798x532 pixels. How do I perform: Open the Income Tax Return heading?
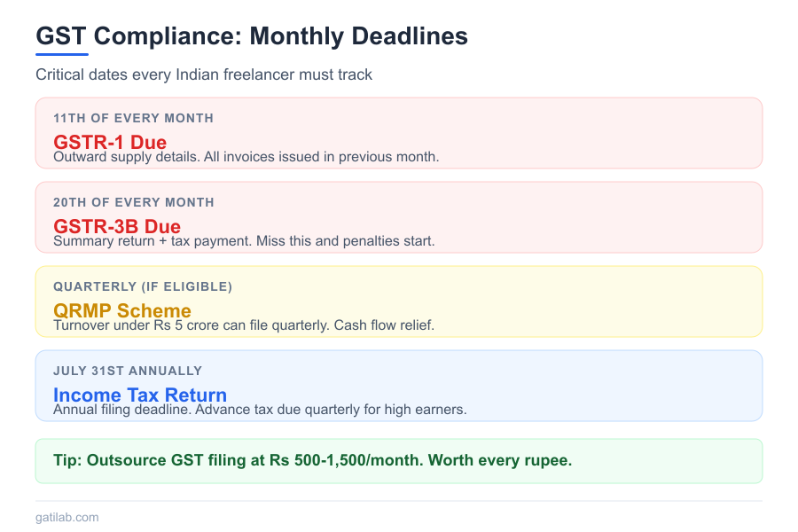pyautogui.click(x=140, y=394)
